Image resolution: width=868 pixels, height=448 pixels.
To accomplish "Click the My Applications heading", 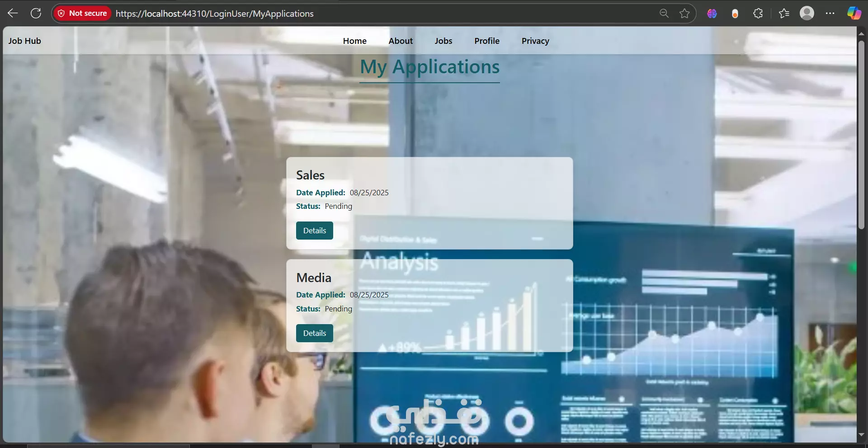I will pos(430,67).
